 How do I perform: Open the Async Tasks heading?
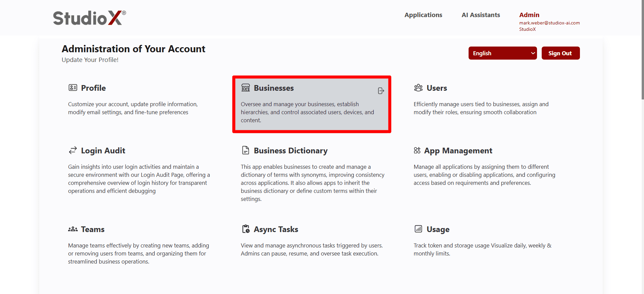(x=276, y=229)
